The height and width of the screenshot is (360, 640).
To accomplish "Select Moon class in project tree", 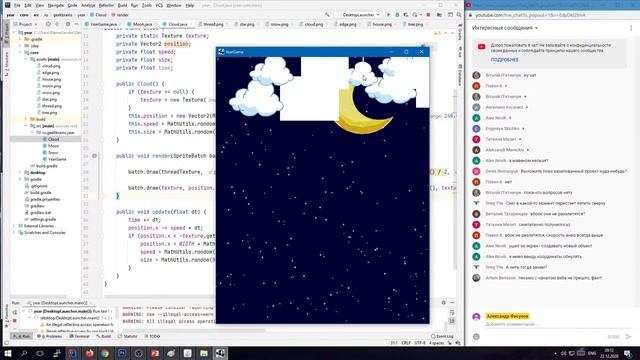I will (53, 146).
